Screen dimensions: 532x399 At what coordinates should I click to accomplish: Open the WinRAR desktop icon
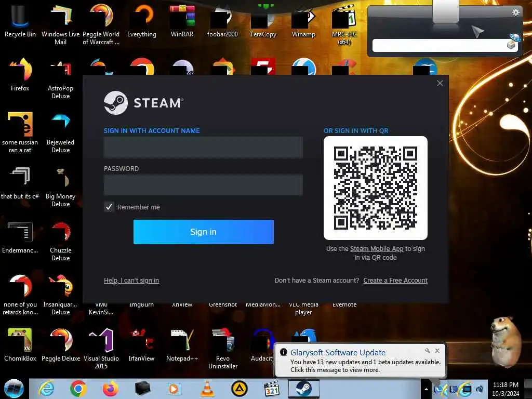[x=182, y=21]
